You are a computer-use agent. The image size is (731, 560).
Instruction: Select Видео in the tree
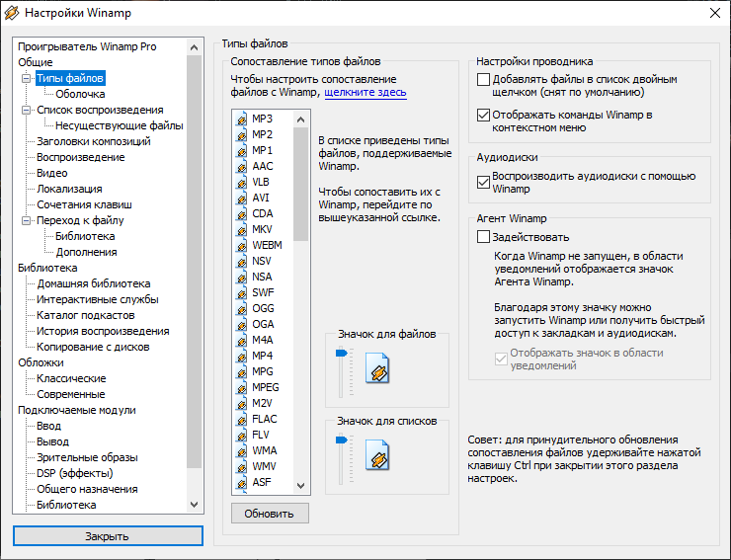(x=52, y=173)
